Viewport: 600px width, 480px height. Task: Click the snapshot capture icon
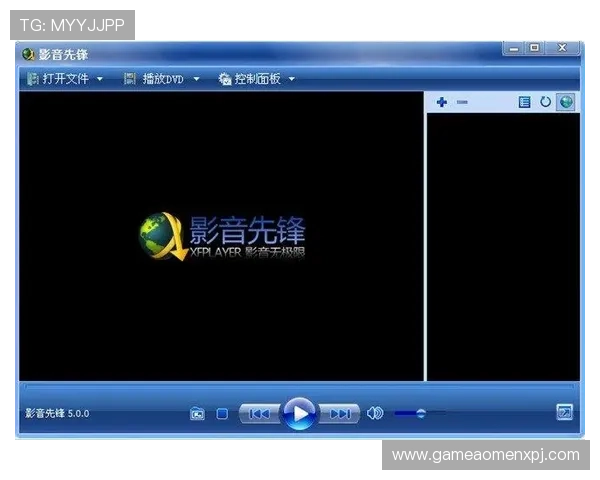point(197,414)
